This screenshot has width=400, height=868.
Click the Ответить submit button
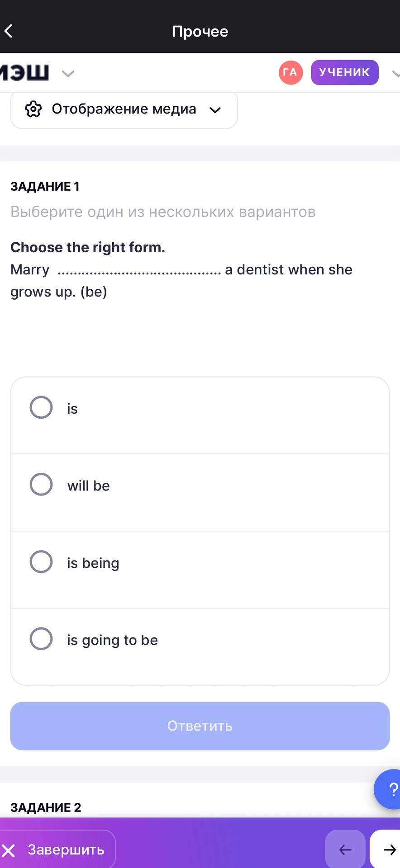(x=200, y=726)
